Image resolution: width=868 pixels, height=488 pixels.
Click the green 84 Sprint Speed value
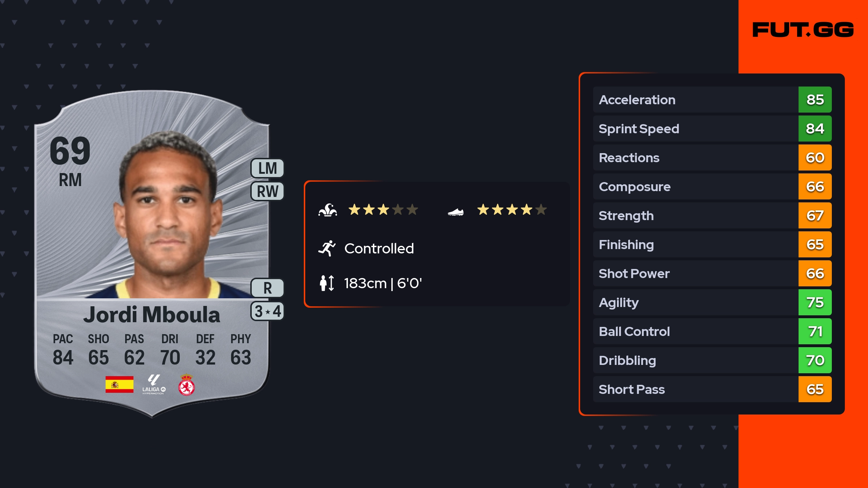(815, 129)
